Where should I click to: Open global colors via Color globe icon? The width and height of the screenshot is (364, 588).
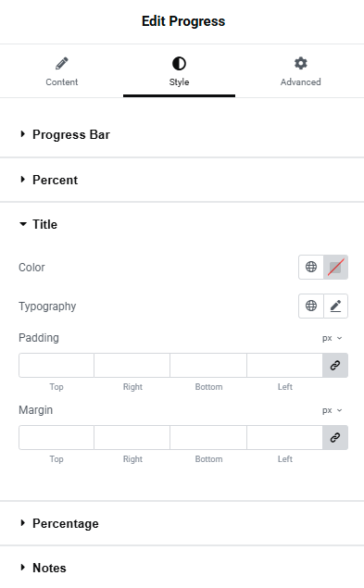311,267
